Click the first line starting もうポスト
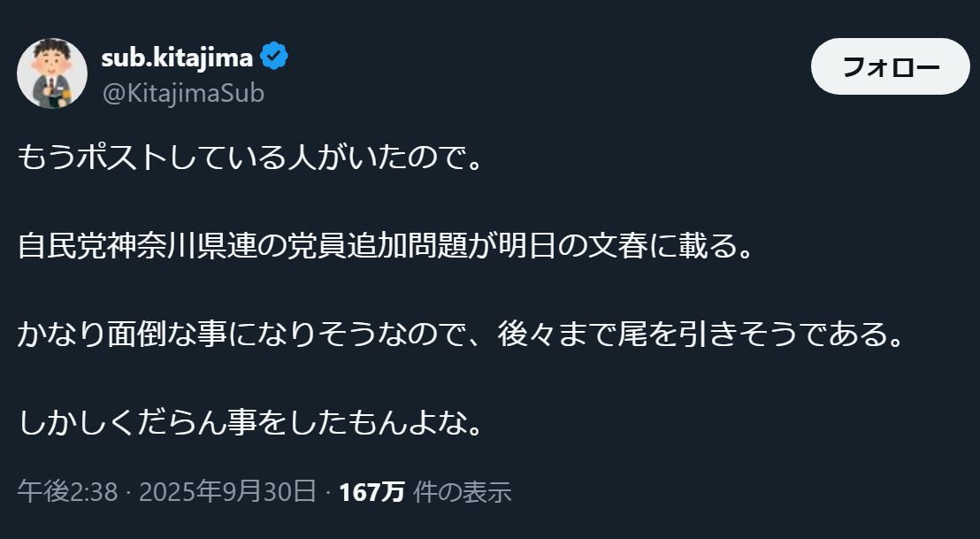This screenshot has width=980, height=539. click(x=251, y=158)
